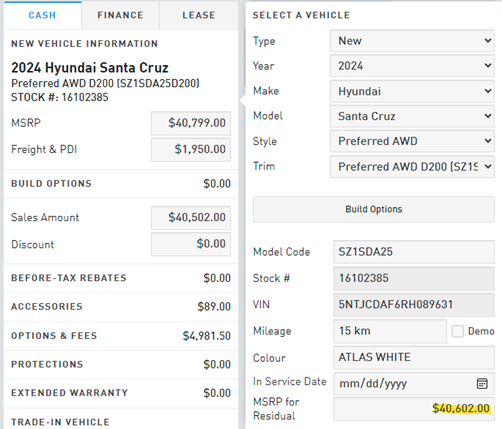Open the Year dropdown showing 2024
Viewport: 502px width, 429px height.
tap(412, 66)
